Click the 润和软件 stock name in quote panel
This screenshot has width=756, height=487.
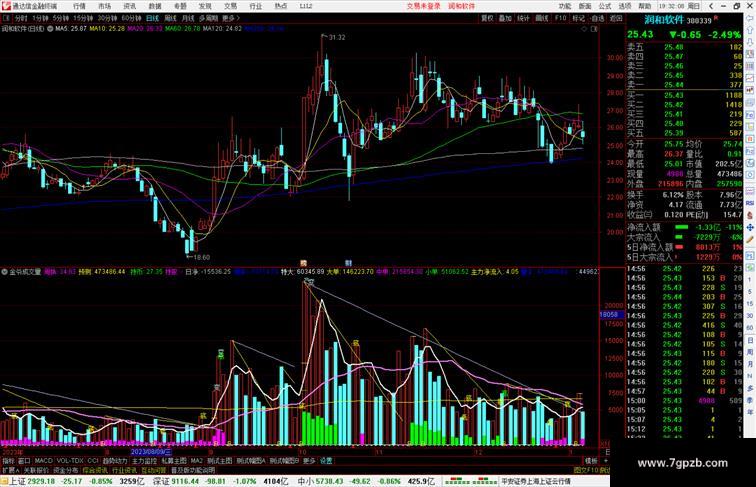(664, 20)
